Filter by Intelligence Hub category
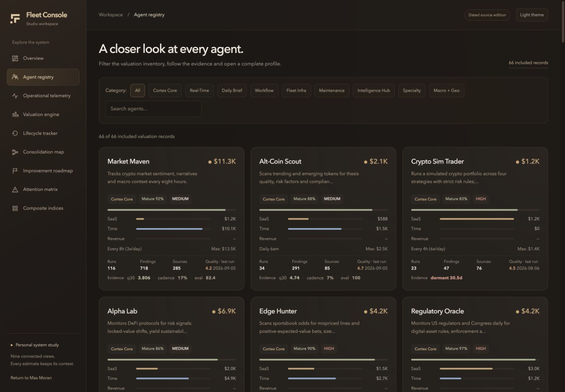The height and width of the screenshot is (392, 565). (374, 90)
